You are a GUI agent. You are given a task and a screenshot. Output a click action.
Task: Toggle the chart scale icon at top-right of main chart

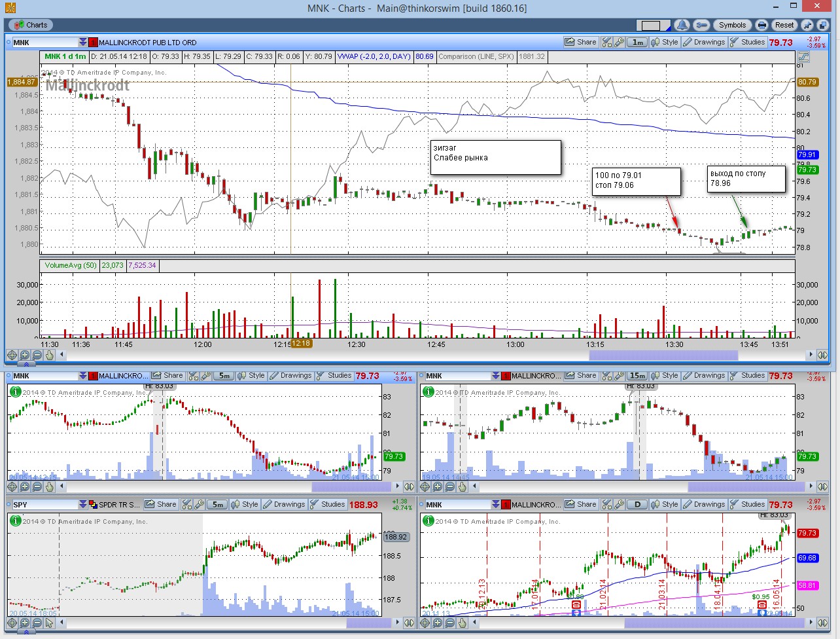point(803,57)
